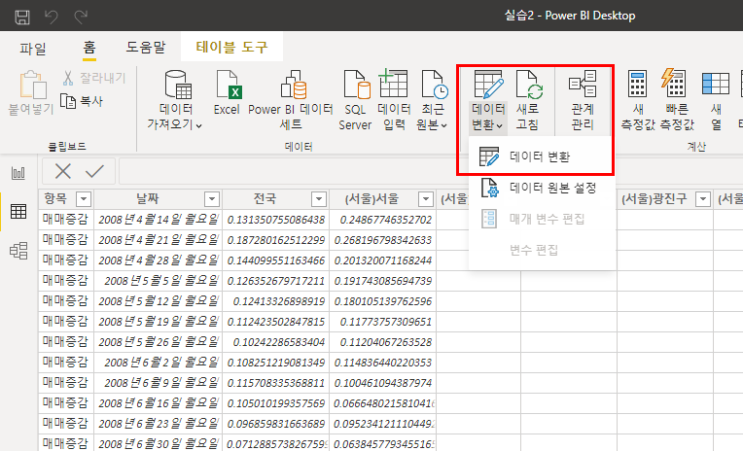Open Power BI 데이터 세트
The width and height of the screenshot is (743, 451).
point(290,100)
